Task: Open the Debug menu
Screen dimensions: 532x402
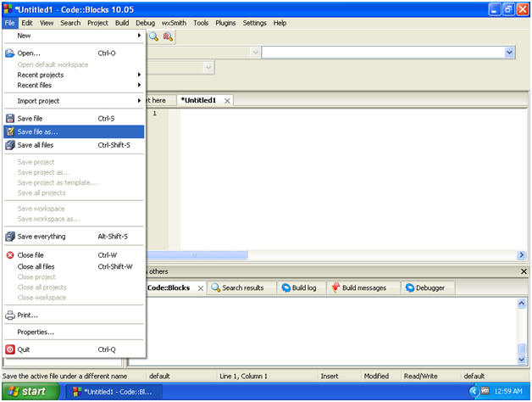Action: [145, 23]
